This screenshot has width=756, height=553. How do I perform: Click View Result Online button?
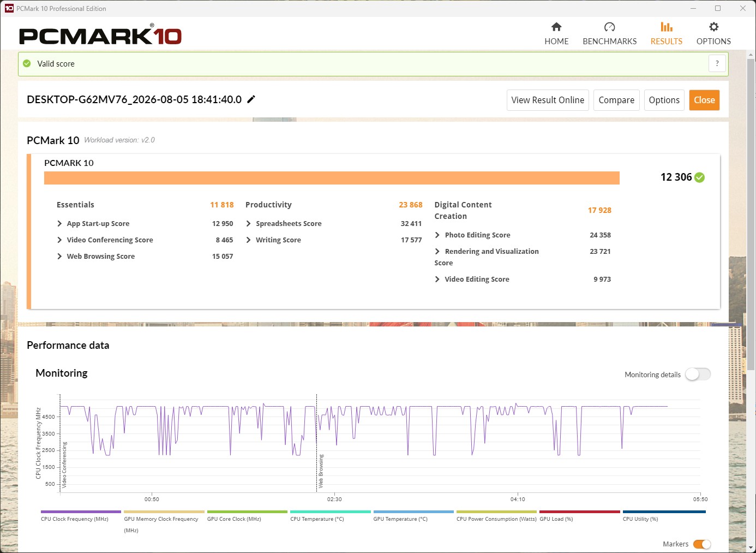tap(548, 100)
